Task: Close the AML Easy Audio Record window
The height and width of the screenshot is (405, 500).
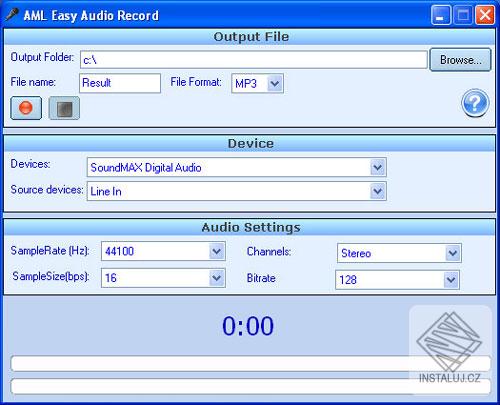Action: (x=485, y=15)
